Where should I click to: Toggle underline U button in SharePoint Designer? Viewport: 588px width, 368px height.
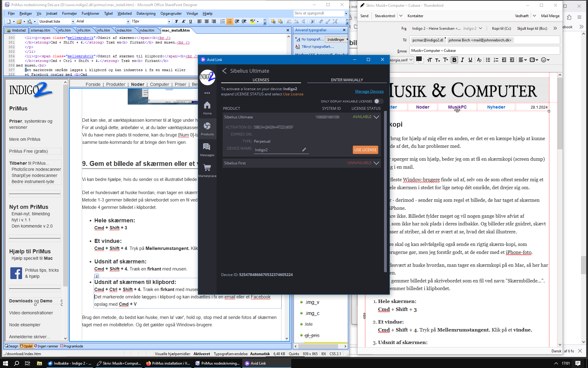coord(190,21)
